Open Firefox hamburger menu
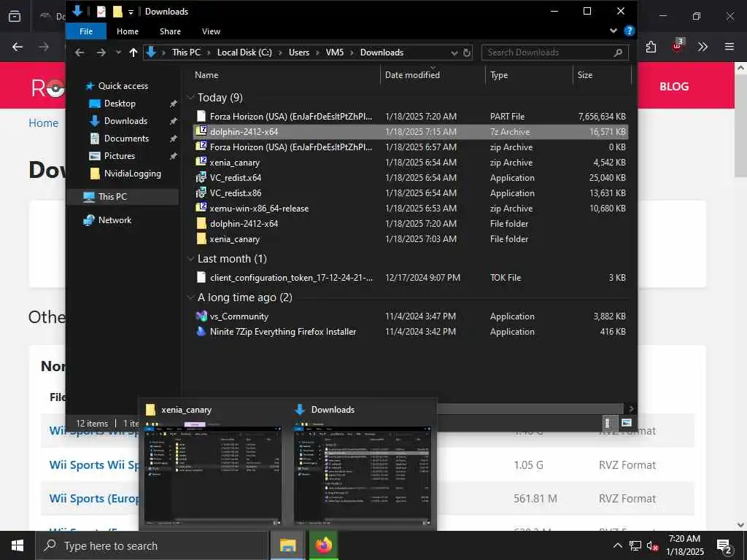 point(729,47)
